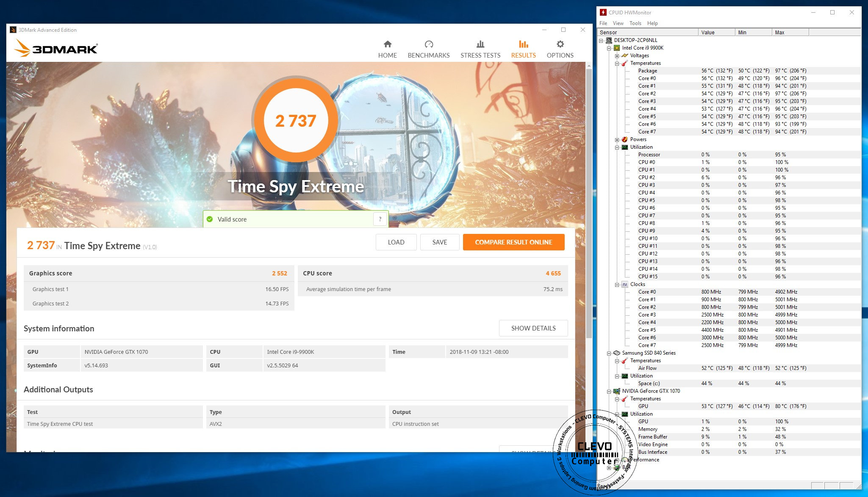This screenshot has width=868, height=497.
Task: Click the SAVE result button
Action: coord(440,242)
